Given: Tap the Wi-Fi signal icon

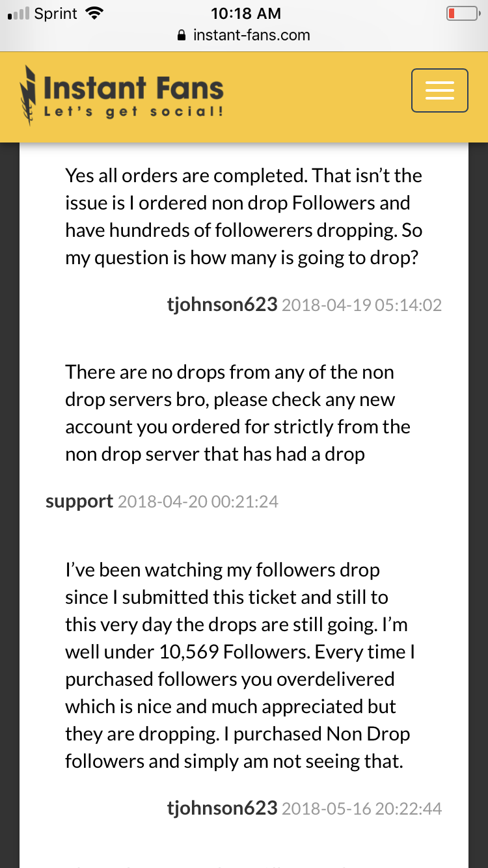Looking at the screenshot, I should coord(94,14).
